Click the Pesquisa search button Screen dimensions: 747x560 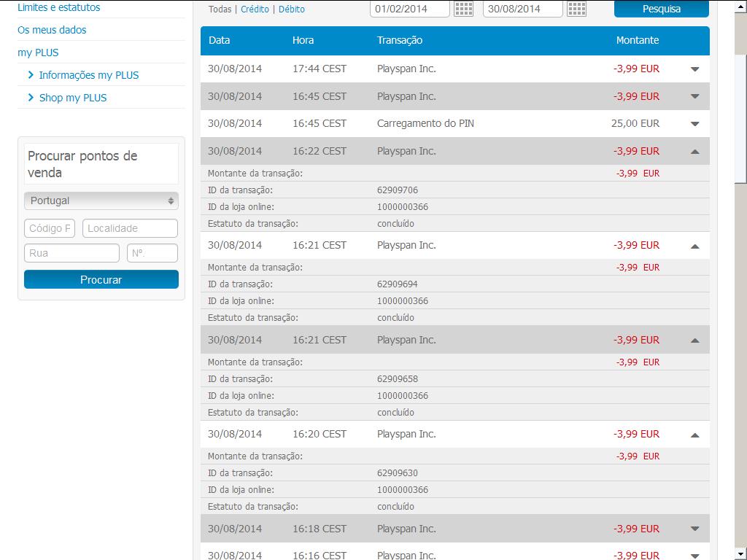coord(661,9)
